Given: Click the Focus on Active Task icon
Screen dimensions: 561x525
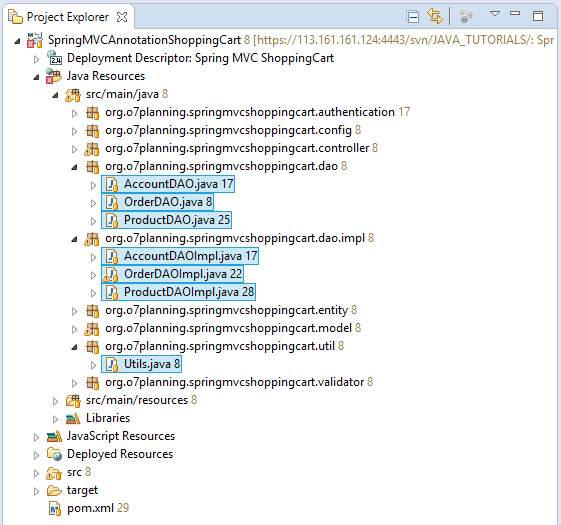Looking at the screenshot, I should pyautogui.click(x=466, y=16).
